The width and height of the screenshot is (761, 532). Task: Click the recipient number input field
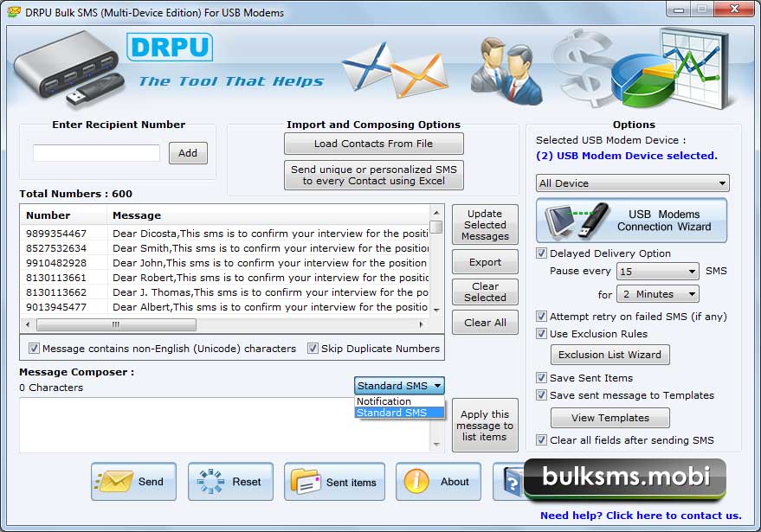tap(96, 153)
